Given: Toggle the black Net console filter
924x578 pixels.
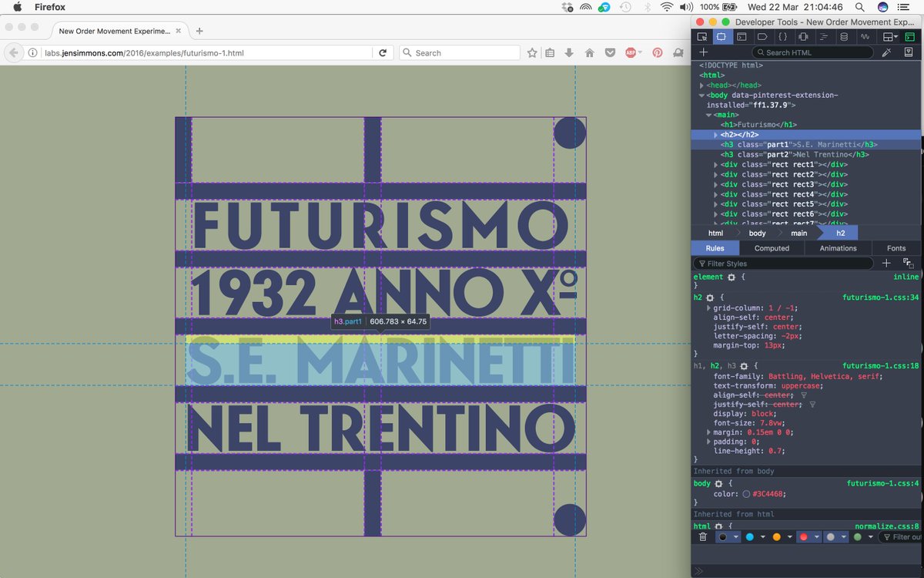Looking at the screenshot, I should pyautogui.click(x=722, y=537).
